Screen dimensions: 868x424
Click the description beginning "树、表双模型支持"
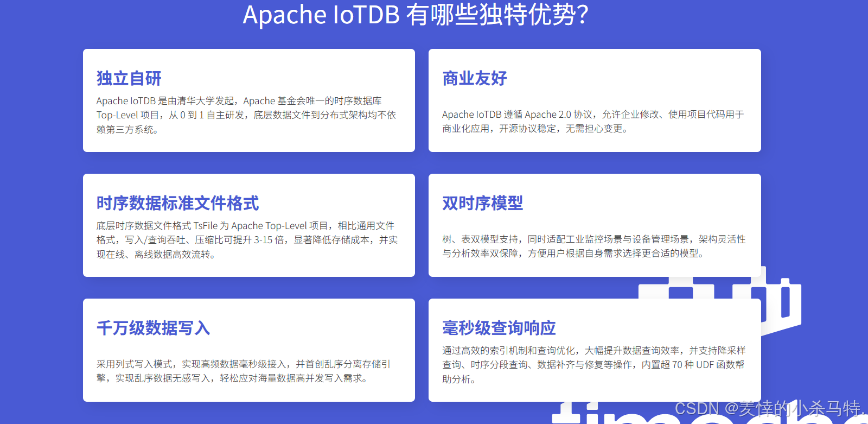pos(594,246)
